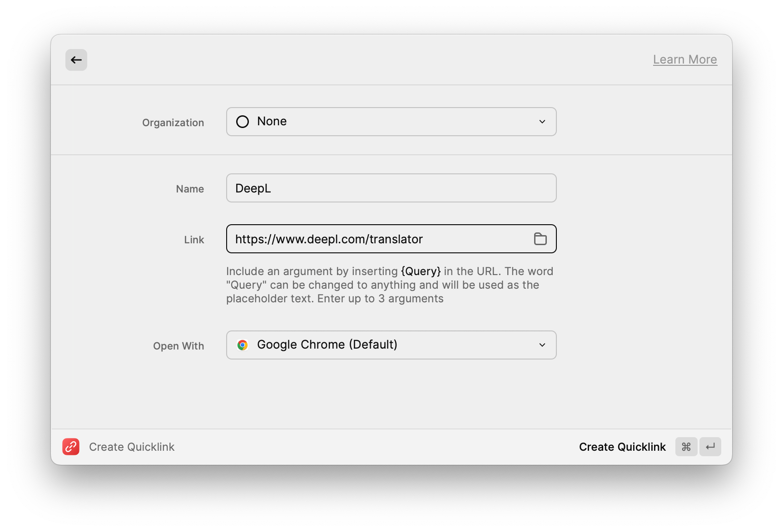The height and width of the screenshot is (532, 783).
Task: Click the {Query} placeholder text in hint
Action: (x=421, y=271)
